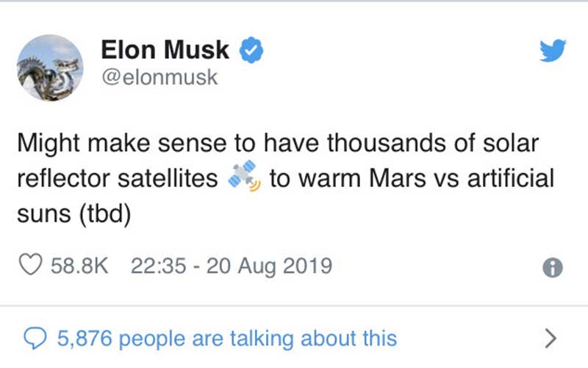588x368 pixels.
Task: Like the tweet with heart icon
Action: click(x=30, y=265)
